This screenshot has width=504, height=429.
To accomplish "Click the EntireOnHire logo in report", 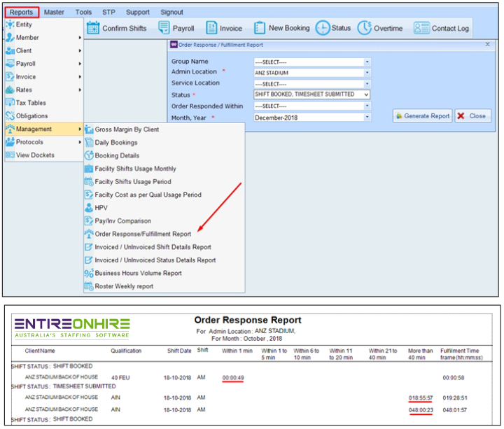I will point(72,328).
